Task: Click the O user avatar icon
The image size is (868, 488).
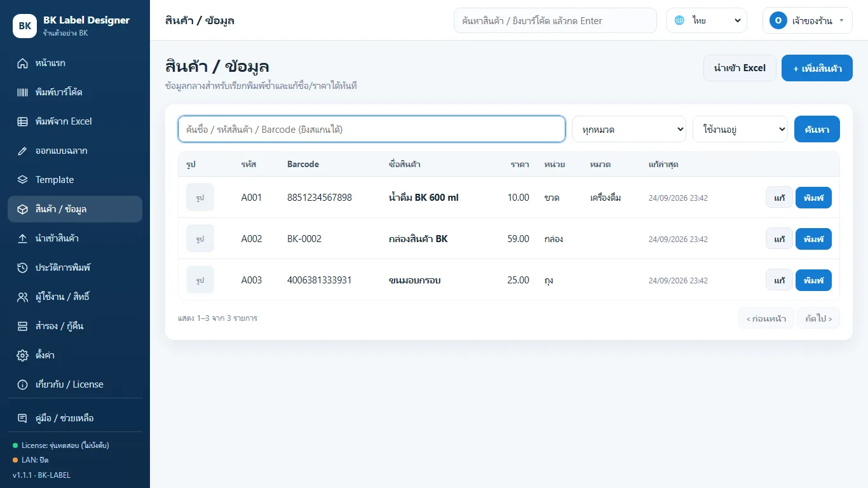Action: pos(778,20)
